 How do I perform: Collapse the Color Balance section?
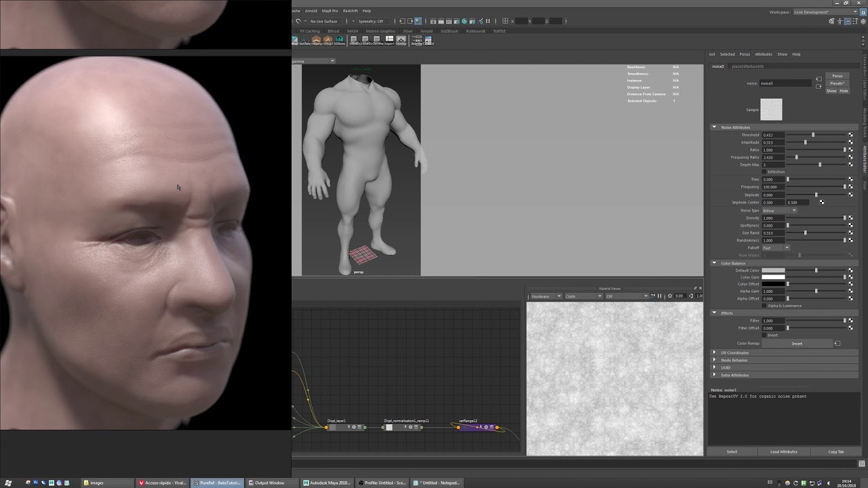714,263
